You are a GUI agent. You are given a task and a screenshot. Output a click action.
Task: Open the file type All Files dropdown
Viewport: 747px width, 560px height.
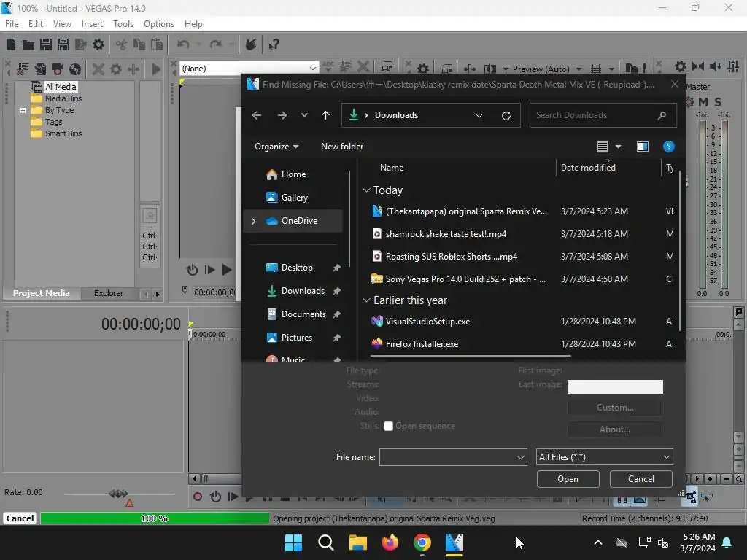point(604,457)
